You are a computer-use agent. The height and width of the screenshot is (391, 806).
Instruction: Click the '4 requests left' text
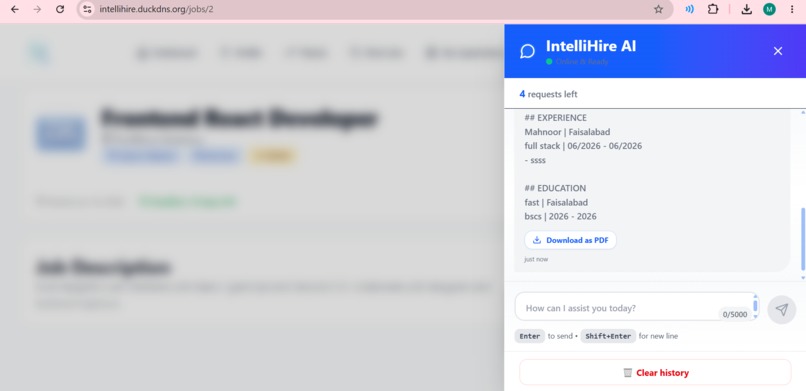548,94
